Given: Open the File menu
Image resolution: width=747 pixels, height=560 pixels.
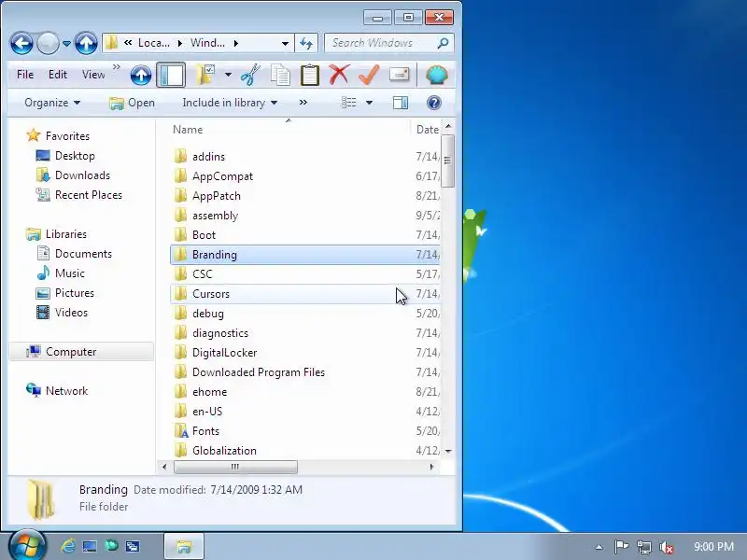Looking at the screenshot, I should click(x=25, y=75).
